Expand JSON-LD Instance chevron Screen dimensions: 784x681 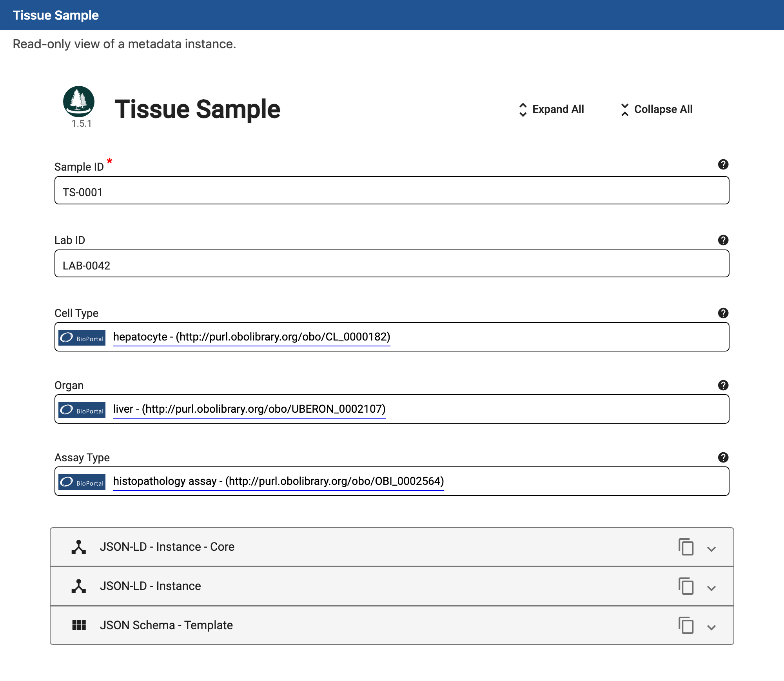tap(711, 588)
